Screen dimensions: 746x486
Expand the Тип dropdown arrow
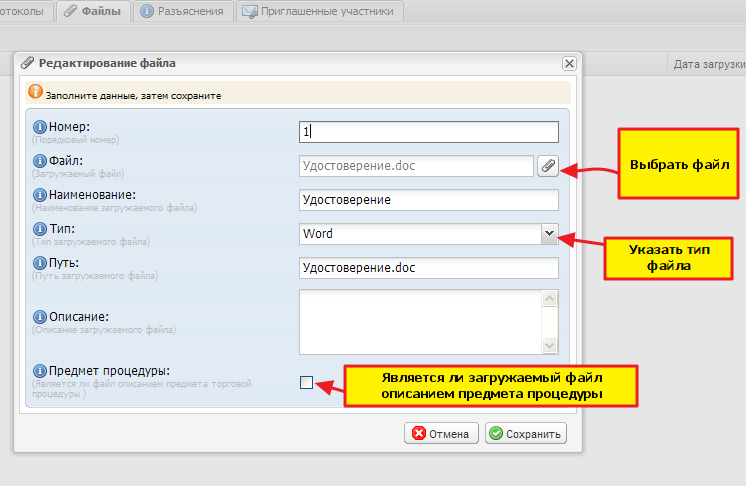click(548, 233)
